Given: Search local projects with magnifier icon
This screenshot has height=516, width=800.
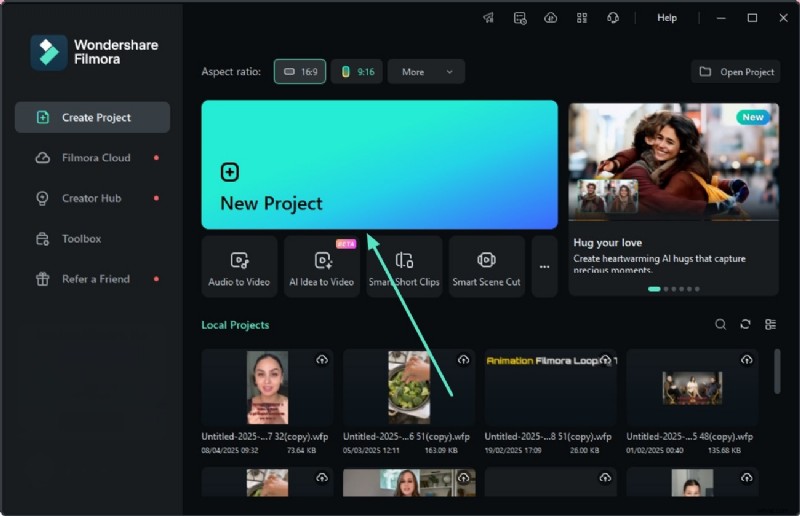Looking at the screenshot, I should (x=720, y=324).
